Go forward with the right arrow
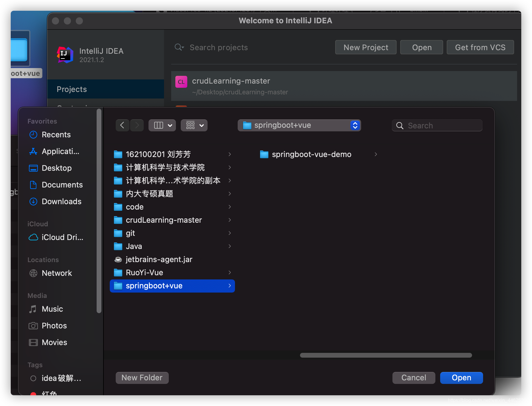 137,125
